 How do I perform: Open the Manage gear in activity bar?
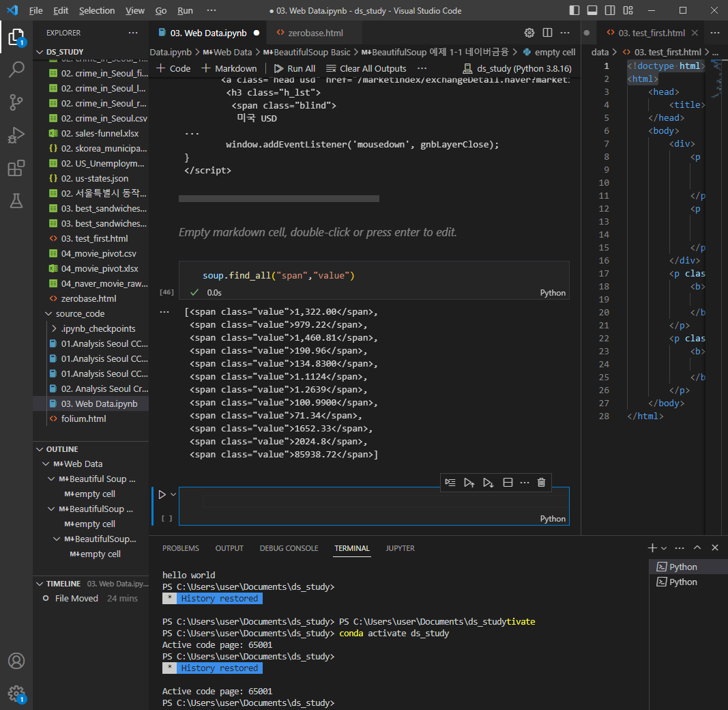coord(16,694)
